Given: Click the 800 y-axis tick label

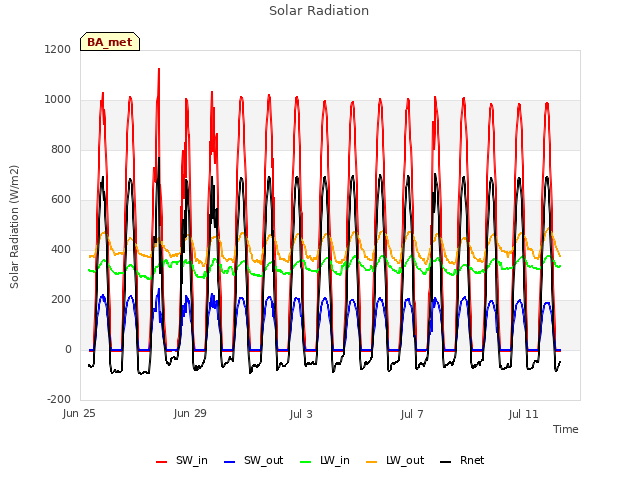Looking at the screenshot, I should [x=61, y=149].
